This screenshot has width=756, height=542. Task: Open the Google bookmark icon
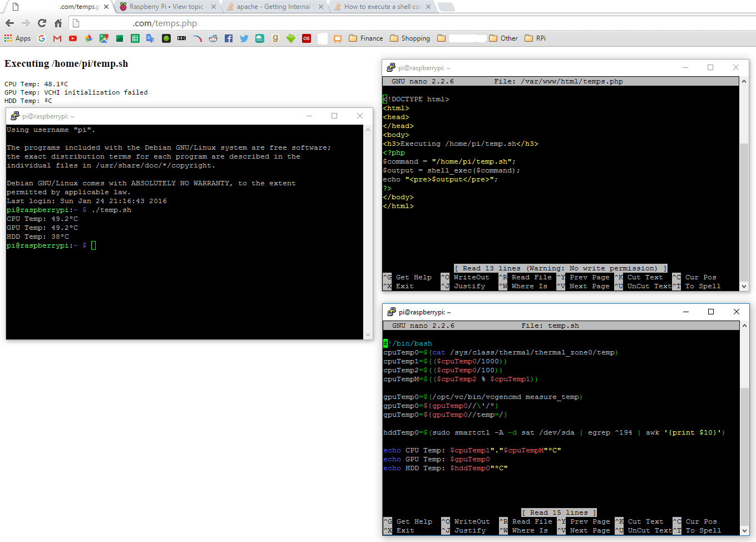coord(42,38)
